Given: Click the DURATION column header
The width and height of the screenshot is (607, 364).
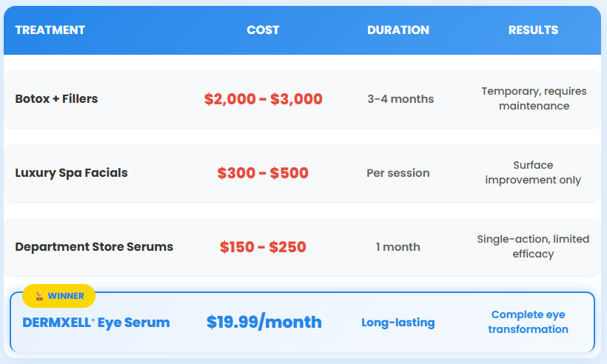Looking at the screenshot, I should pos(398,30).
